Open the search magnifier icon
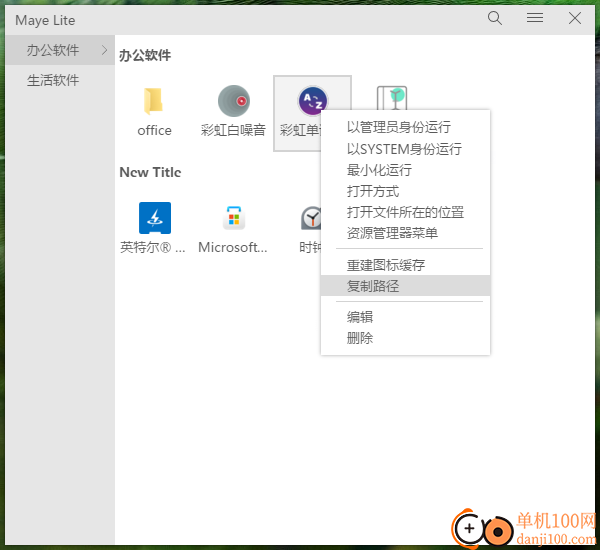This screenshot has width=600, height=550. coord(495,18)
